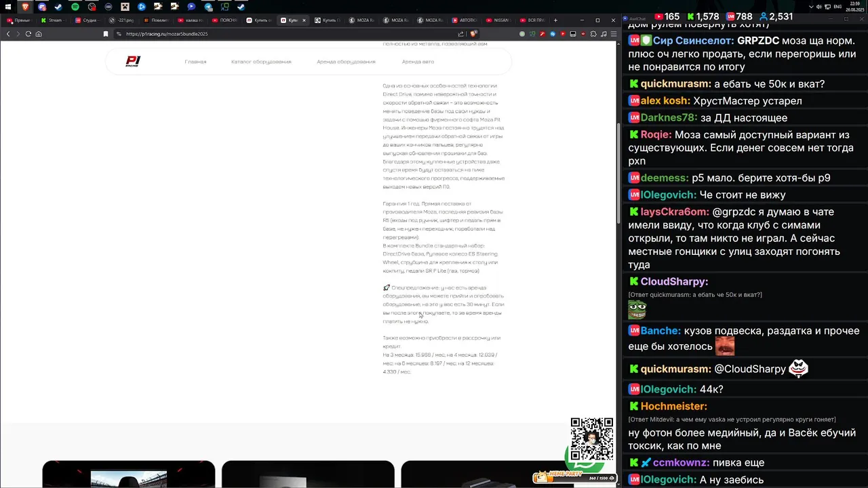Switch to the 'АВТОПОГ' tab
Screen dimensions: 868x488
point(465,20)
